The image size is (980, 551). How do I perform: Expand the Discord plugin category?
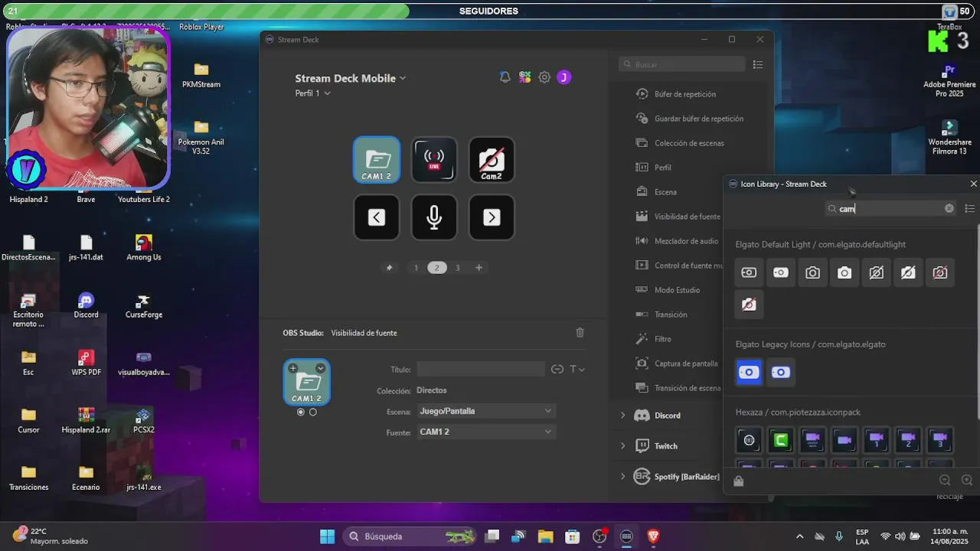coord(622,416)
